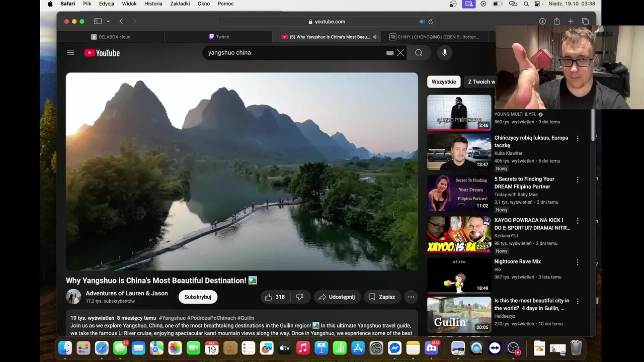This screenshot has height=362, width=644.
Task: Go forward in Safari history
Action: [134, 21]
